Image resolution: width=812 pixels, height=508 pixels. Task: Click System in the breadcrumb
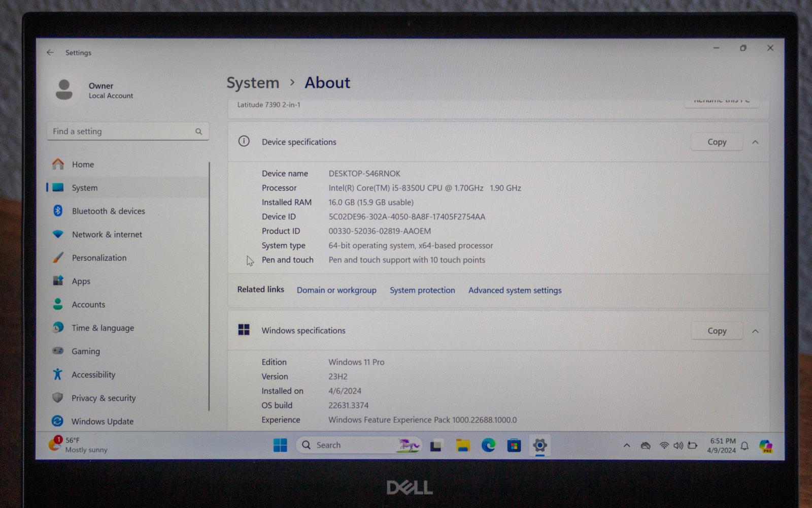pyautogui.click(x=253, y=83)
